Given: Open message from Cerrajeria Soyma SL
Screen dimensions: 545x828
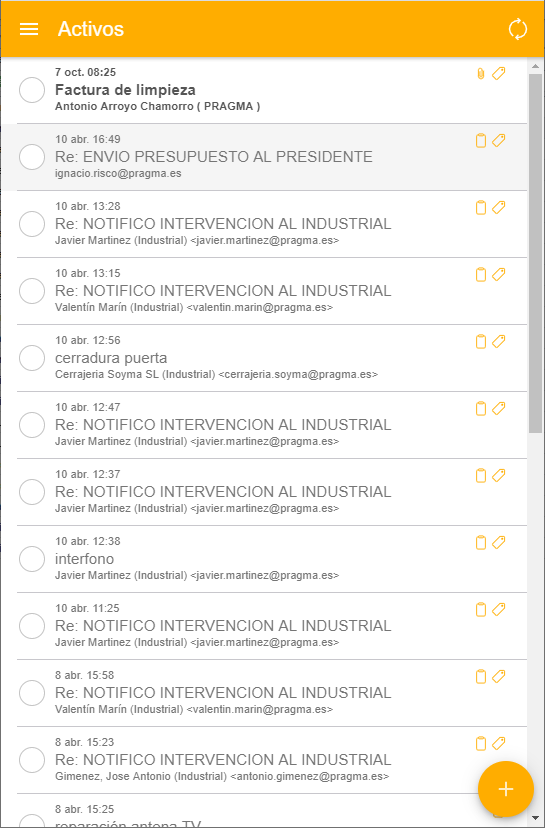Looking at the screenshot, I should click(264, 358).
